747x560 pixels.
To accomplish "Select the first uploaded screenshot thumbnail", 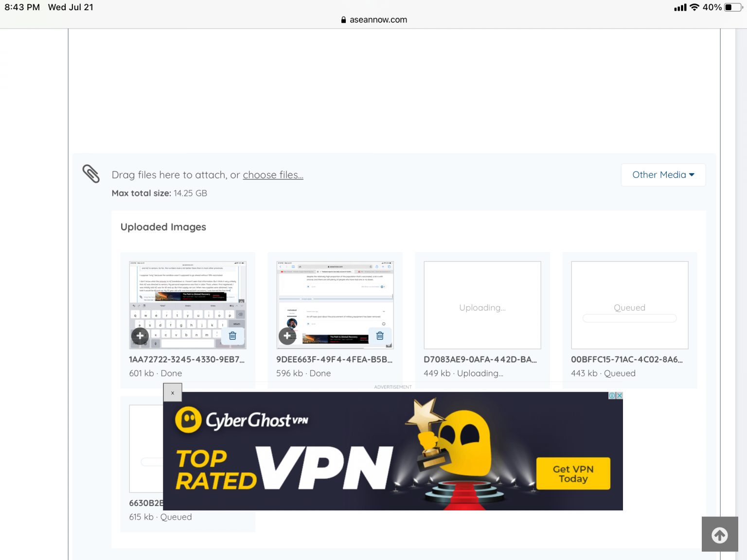I will click(188, 297).
